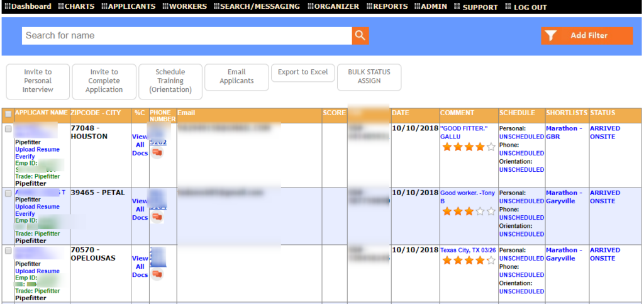Click the funnel icon on Add Filter
The height and width of the screenshot is (304, 644).
550,36
